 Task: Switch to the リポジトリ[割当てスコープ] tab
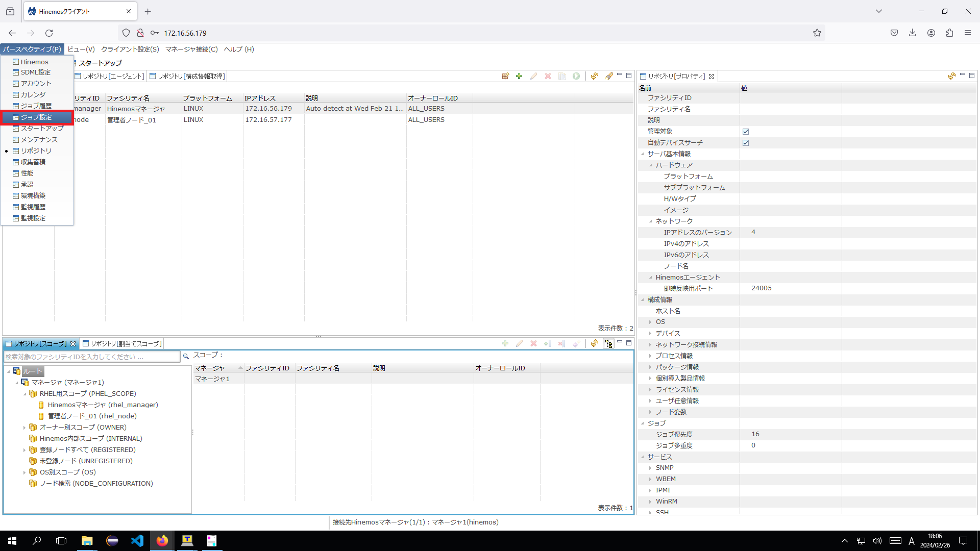[x=122, y=344]
